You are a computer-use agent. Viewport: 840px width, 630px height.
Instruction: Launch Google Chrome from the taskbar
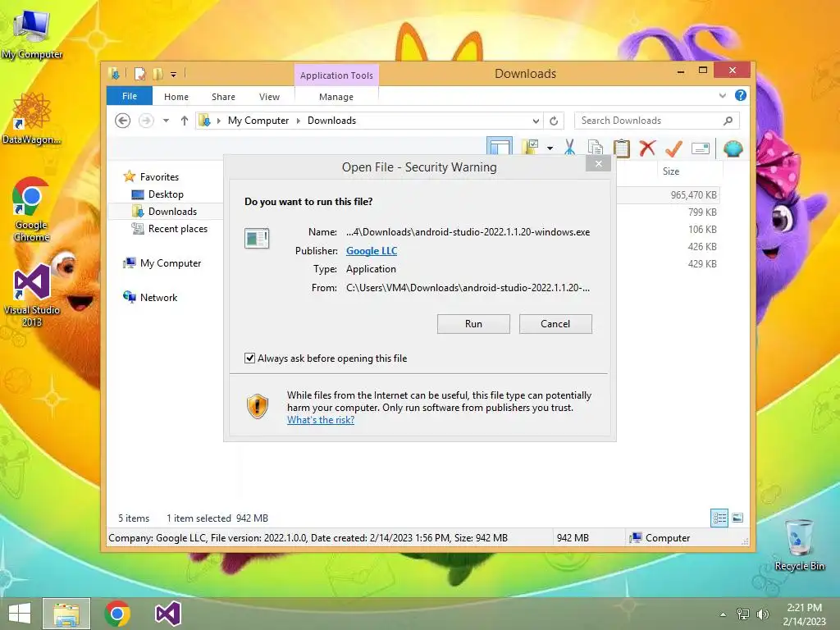point(117,614)
